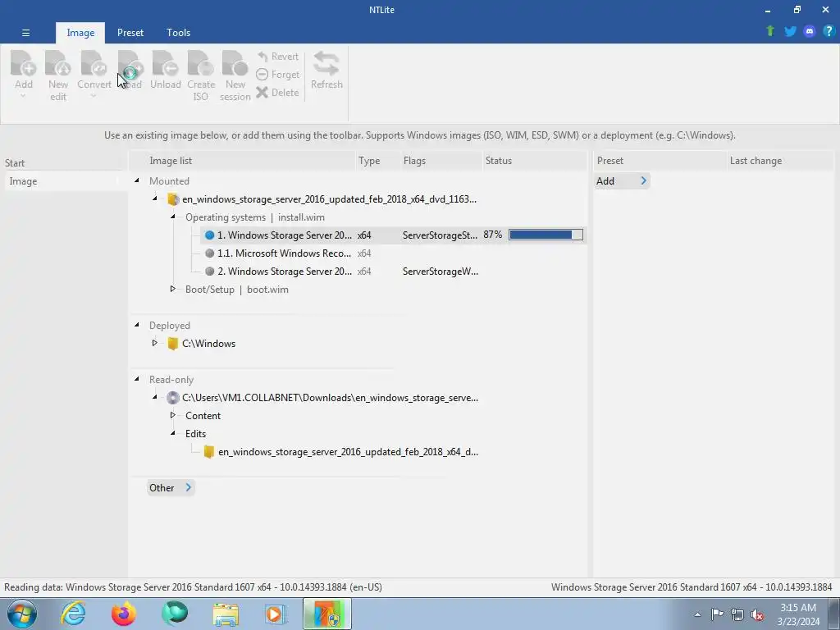Click the read-only disc image icon

click(x=173, y=398)
